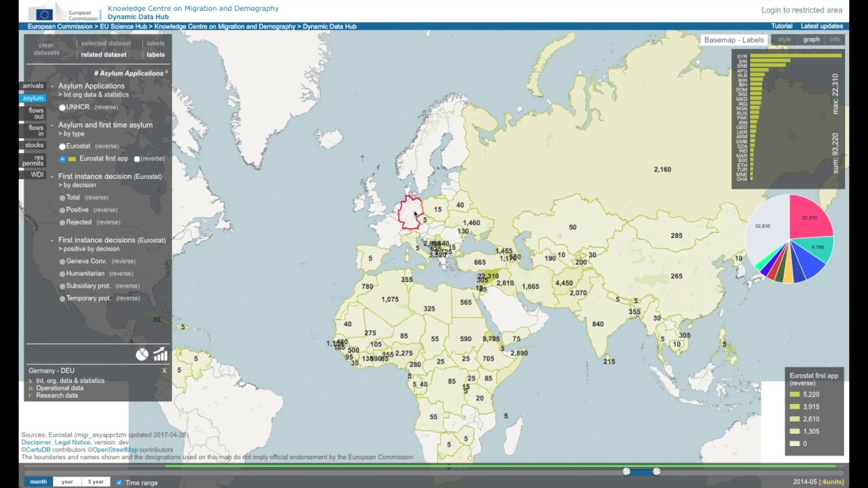This screenshot has height=488, width=868.
Task: Select the Rejected decision option
Action: (62, 222)
